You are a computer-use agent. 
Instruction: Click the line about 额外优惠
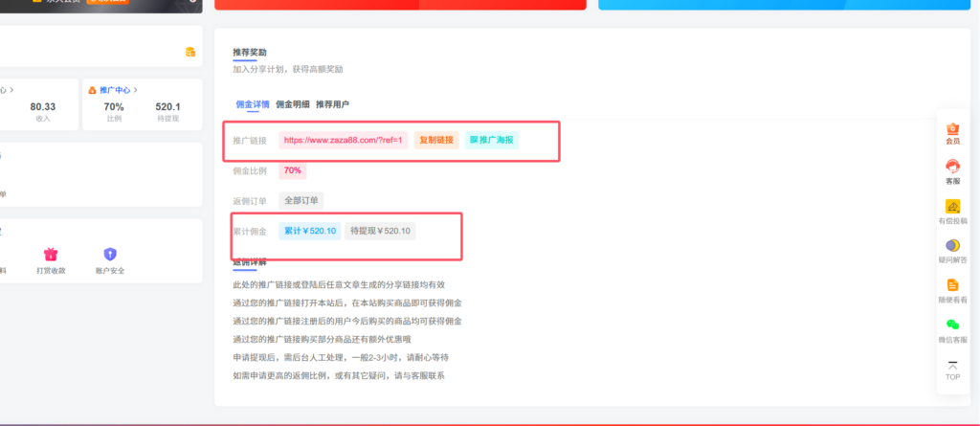(322, 339)
